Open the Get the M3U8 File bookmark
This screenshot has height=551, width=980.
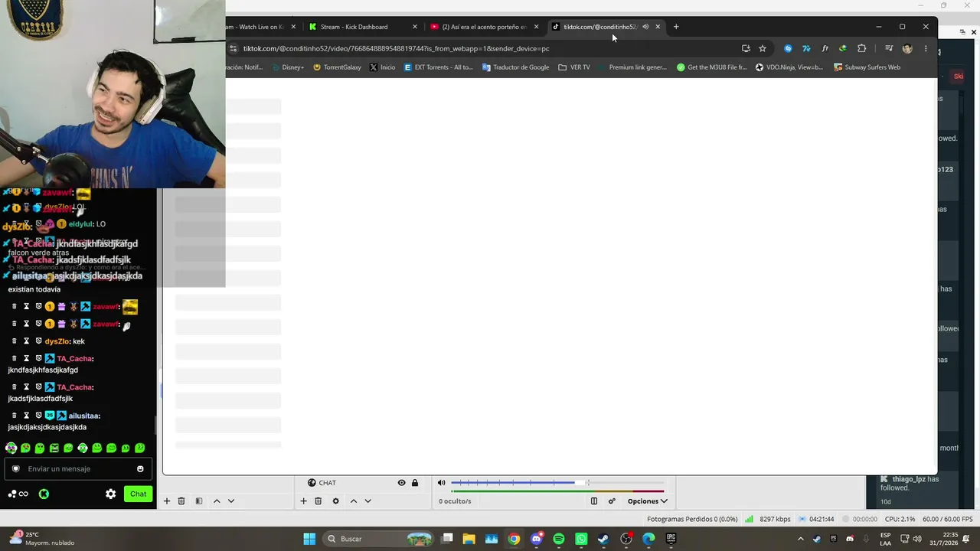(711, 67)
